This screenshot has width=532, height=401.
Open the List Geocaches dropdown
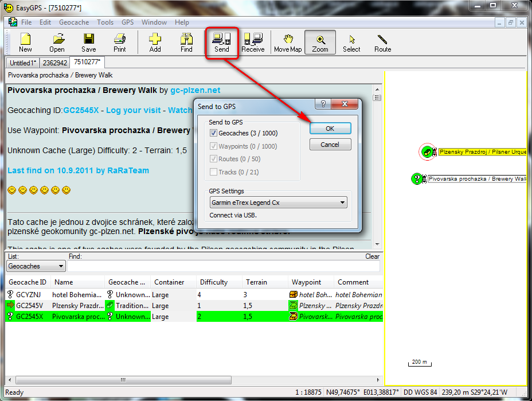coord(36,266)
